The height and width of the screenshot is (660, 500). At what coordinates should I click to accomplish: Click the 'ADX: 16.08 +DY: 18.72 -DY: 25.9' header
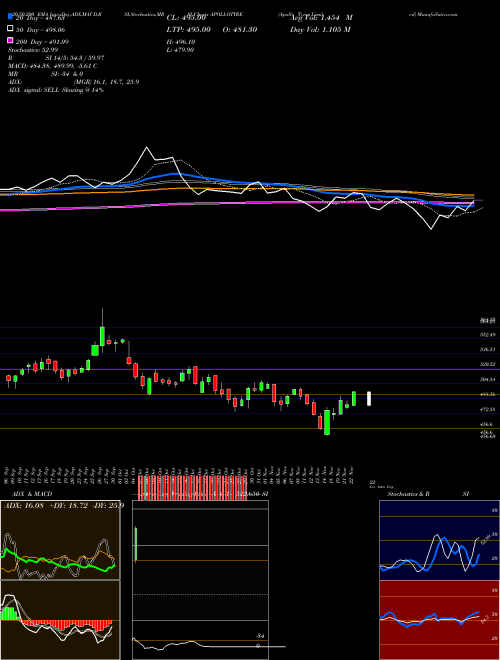64,505
